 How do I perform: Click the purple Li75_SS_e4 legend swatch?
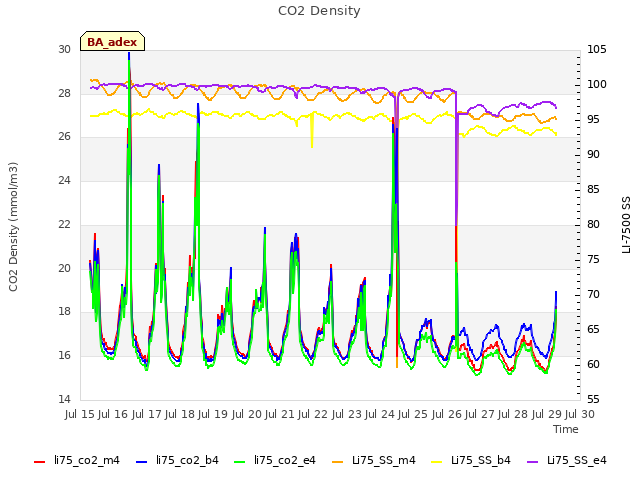click(532, 462)
